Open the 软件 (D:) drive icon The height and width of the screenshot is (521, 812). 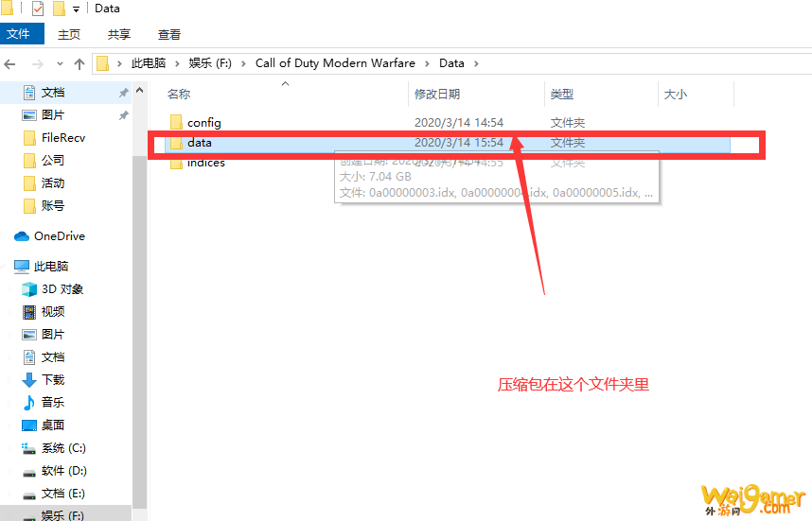tap(29, 473)
